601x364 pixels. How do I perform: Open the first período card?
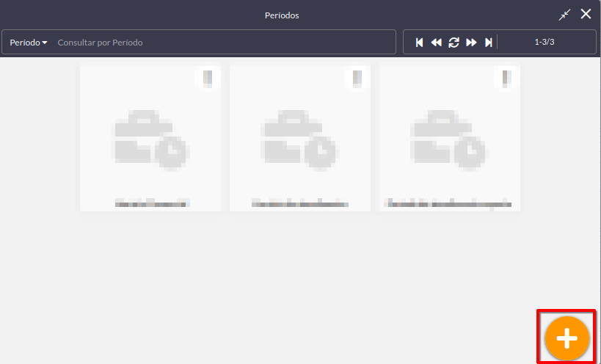[x=150, y=138]
